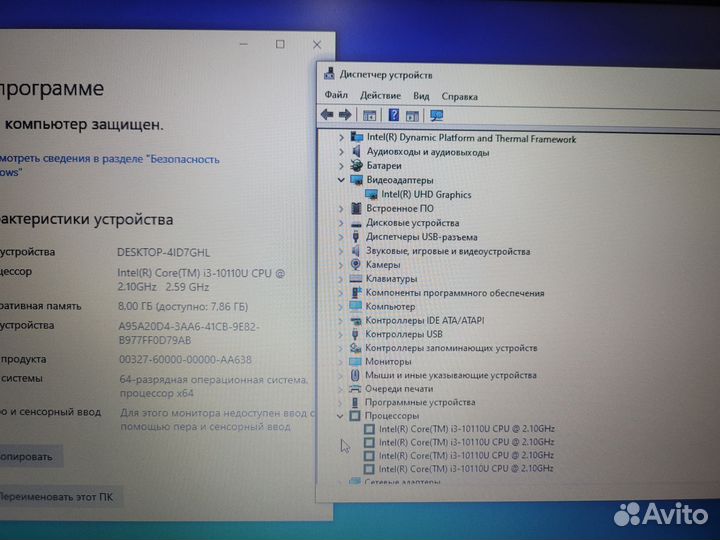Click the scan for hardware changes monitor icon
720x540 pixels.
437,116
